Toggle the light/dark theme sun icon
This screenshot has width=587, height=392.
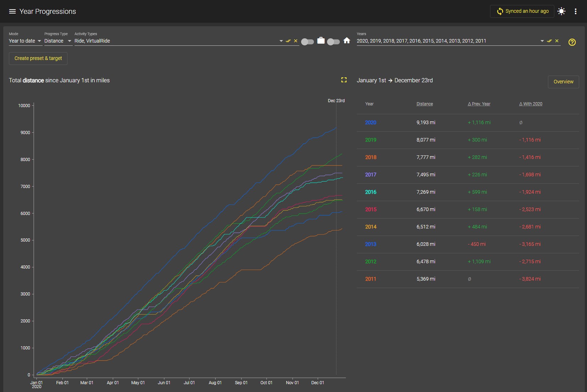pos(561,11)
